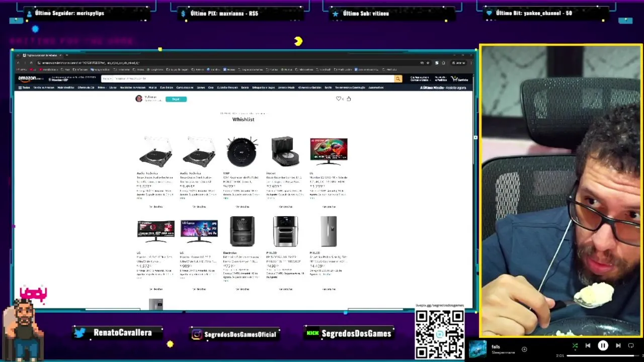
Task: Click A Última Missão banner link
Action: (x=443, y=87)
